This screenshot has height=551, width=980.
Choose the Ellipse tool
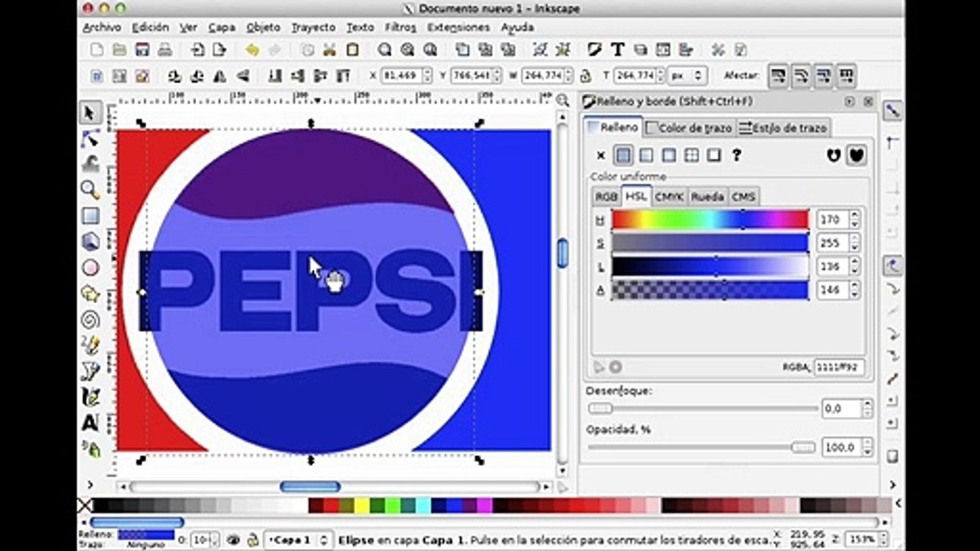point(90,268)
